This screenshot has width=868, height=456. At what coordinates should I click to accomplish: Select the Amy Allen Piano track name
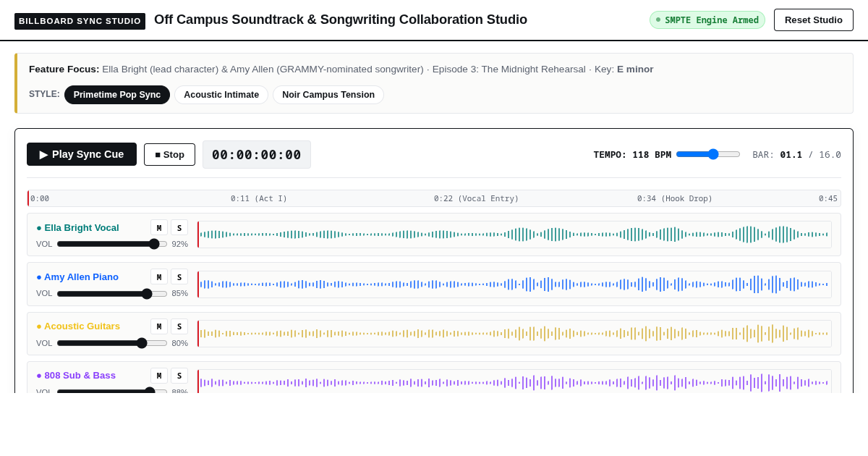click(x=77, y=276)
